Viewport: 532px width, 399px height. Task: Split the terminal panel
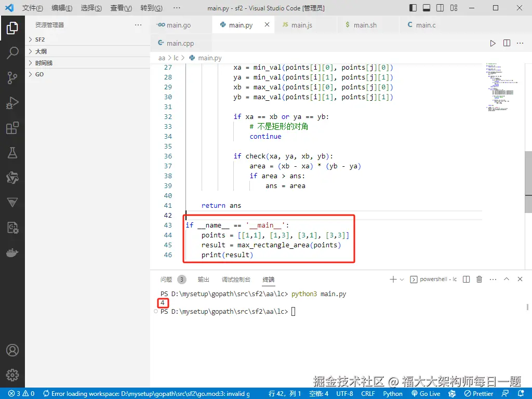pyautogui.click(x=466, y=279)
